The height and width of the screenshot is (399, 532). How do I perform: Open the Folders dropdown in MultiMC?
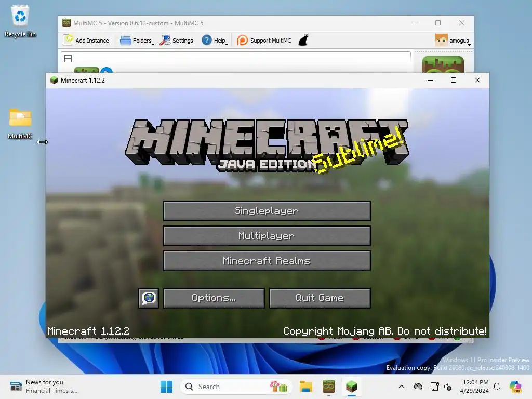point(137,41)
